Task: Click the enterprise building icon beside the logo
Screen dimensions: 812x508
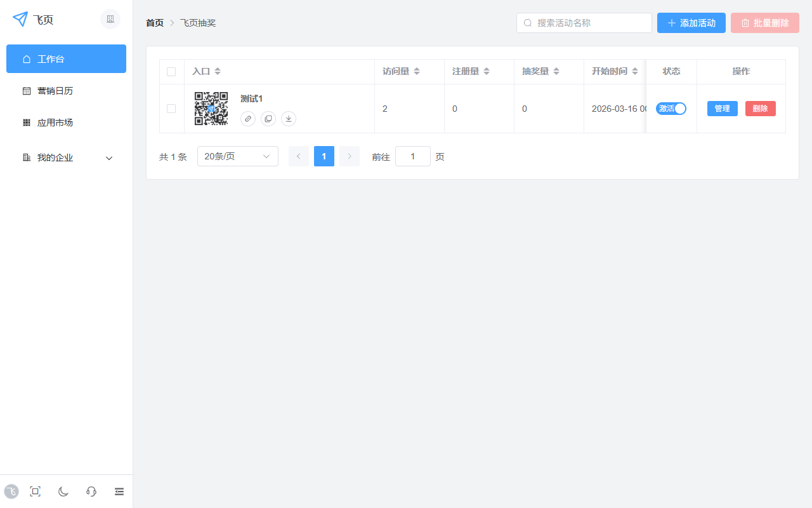Action: (110, 19)
